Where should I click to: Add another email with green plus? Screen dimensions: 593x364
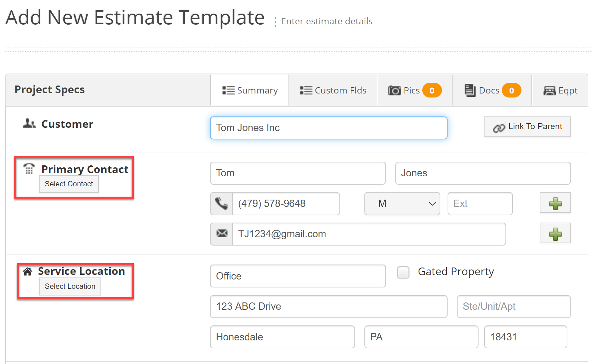[555, 233]
